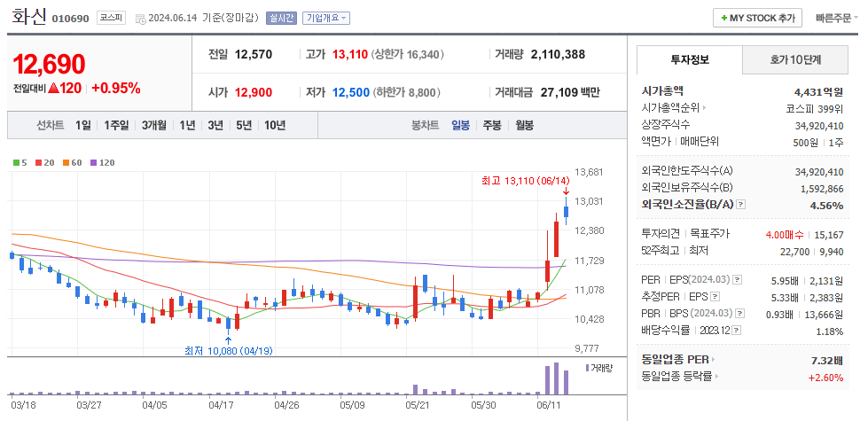Click the 외국인소진율 value 4.56%
The width and height of the screenshot is (868, 421).
[827, 206]
